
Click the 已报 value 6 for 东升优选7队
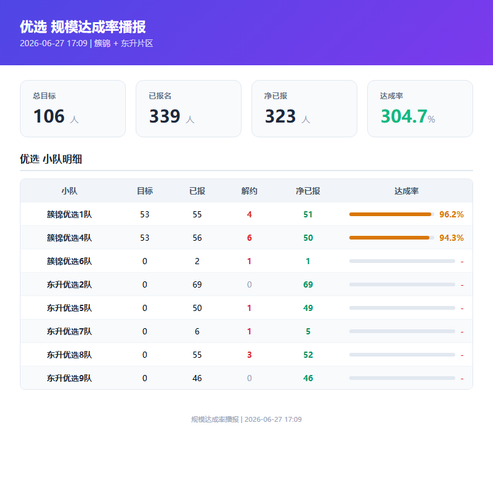click(x=197, y=331)
